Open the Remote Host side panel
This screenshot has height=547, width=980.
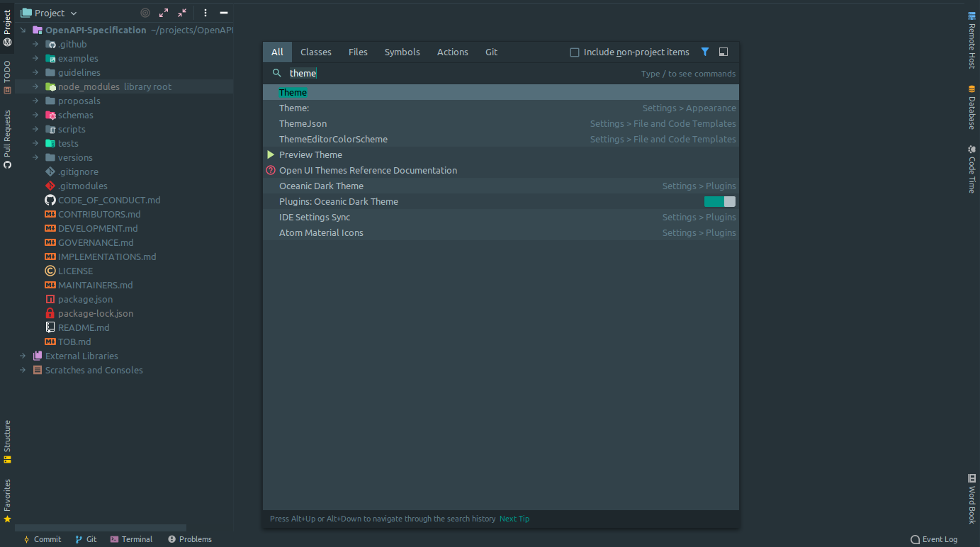[x=971, y=40]
